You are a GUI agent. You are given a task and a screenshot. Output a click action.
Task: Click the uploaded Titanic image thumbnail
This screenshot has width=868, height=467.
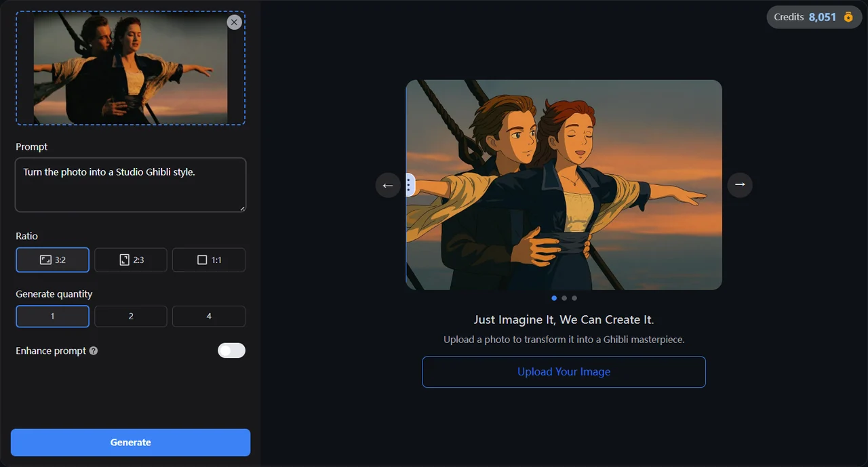(130, 68)
